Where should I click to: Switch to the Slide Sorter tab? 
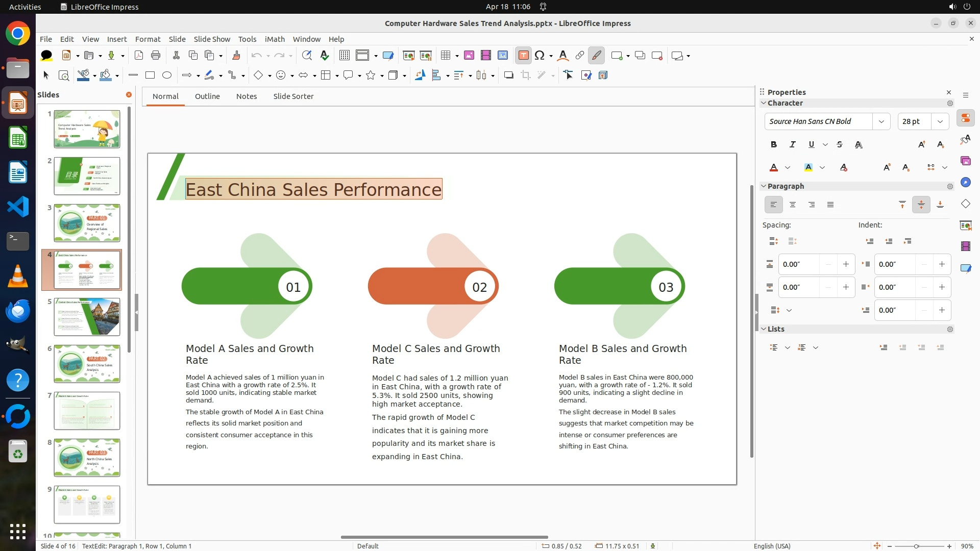coord(293,96)
